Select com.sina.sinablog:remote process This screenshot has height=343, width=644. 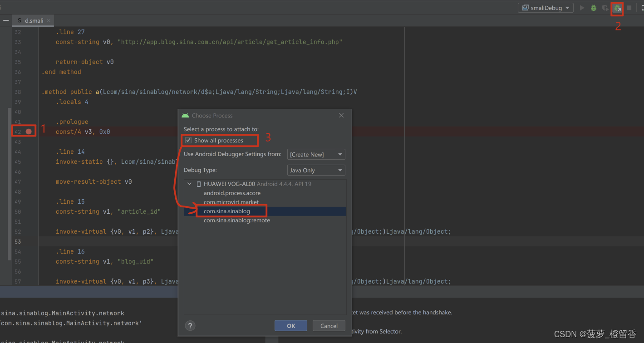click(x=237, y=220)
